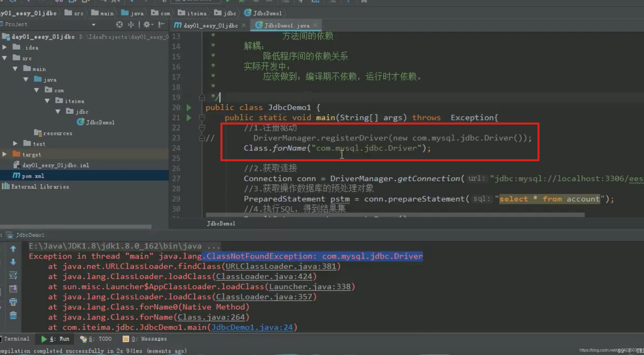644x355 pixels.
Task: Click the collapse all icon in Project panel
Action: pos(131,24)
